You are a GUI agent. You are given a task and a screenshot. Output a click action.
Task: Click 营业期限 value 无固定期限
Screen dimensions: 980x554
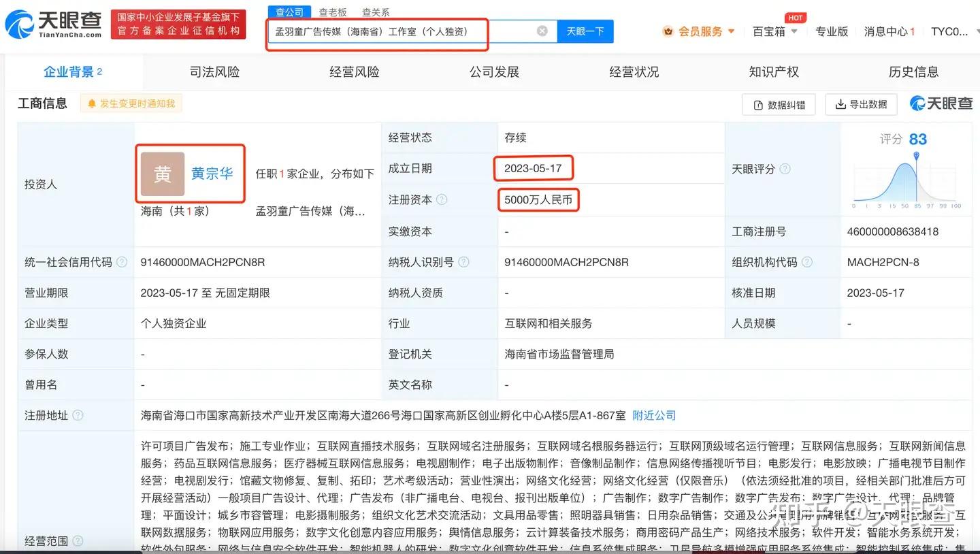[x=243, y=293]
